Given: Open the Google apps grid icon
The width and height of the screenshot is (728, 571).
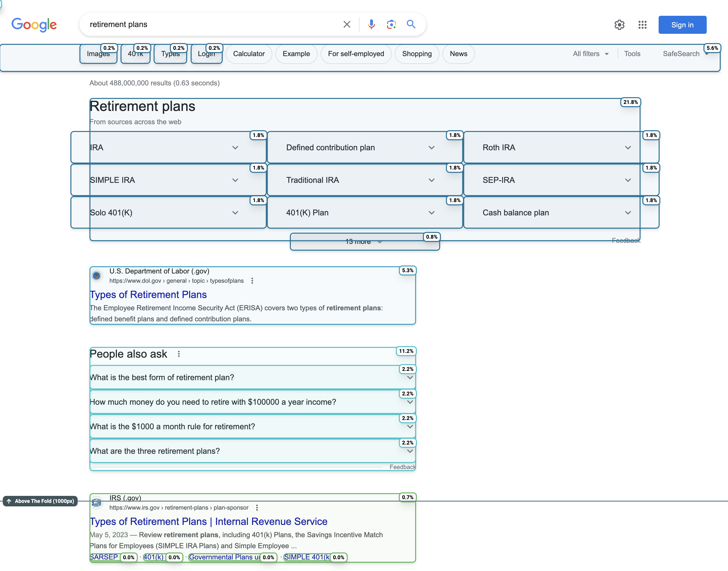Looking at the screenshot, I should pyautogui.click(x=642, y=25).
